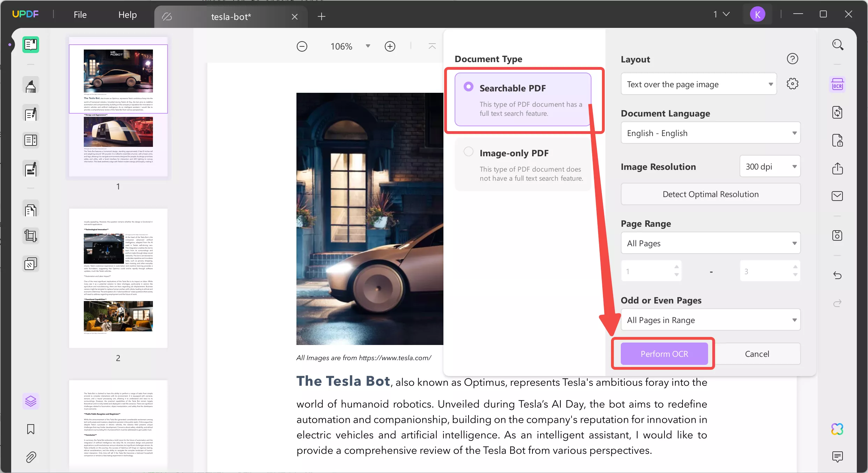This screenshot has height=473, width=868.
Task: Open the Help menu
Action: (x=127, y=15)
